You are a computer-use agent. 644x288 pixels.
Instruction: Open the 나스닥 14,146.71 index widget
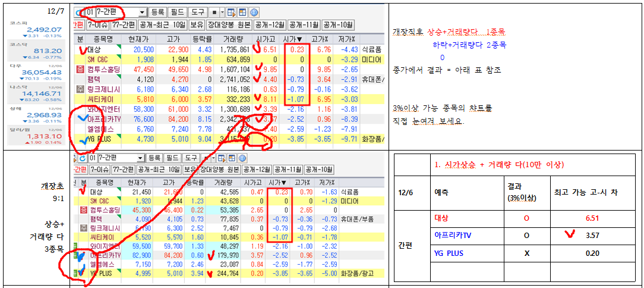tap(37, 94)
